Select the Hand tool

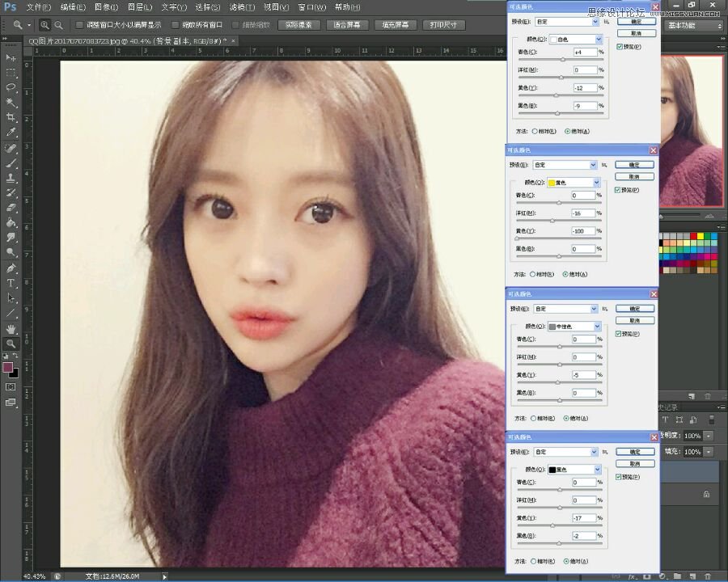pyautogui.click(x=11, y=329)
